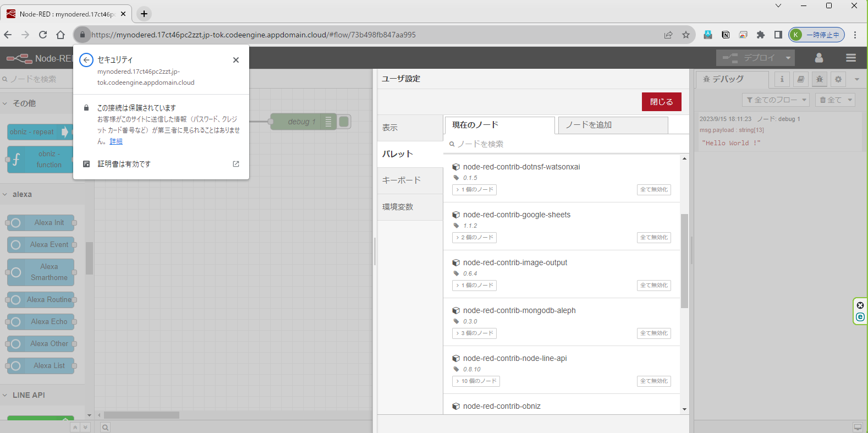Disable all nodes of dotnsf-watsonxai

coord(654,190)
